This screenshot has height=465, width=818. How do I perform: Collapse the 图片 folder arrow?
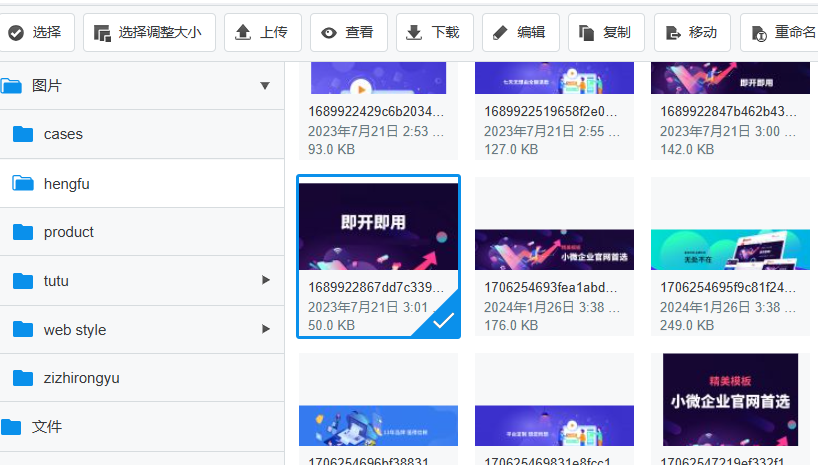coord(265,86)
